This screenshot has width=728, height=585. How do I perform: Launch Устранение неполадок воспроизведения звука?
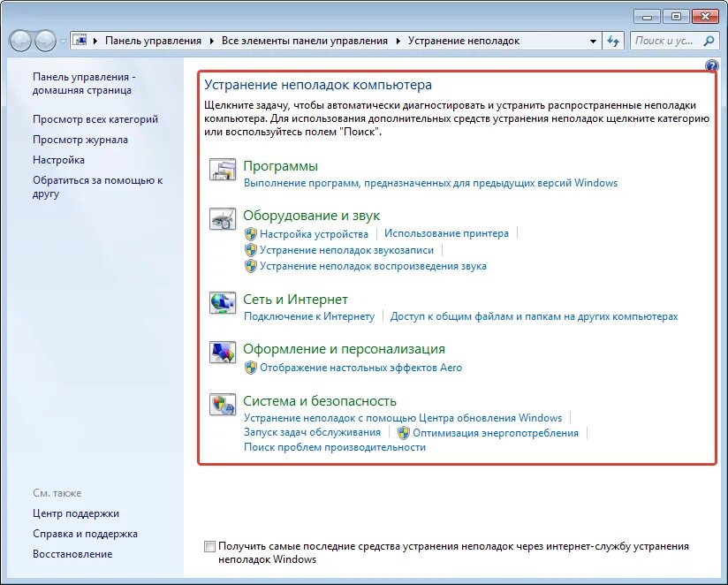click(374, 266)
